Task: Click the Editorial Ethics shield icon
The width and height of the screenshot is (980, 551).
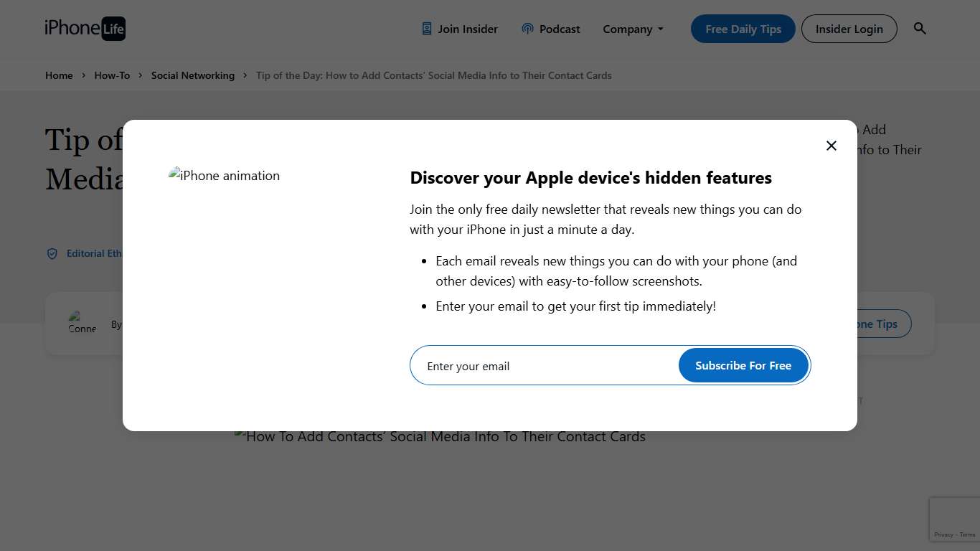Action: pos(52,254)
